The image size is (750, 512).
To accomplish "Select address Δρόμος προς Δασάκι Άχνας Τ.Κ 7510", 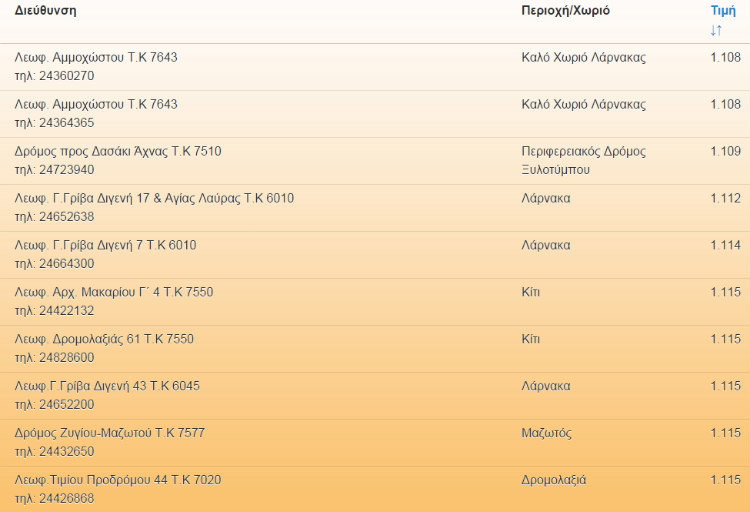I will point(118,152).
